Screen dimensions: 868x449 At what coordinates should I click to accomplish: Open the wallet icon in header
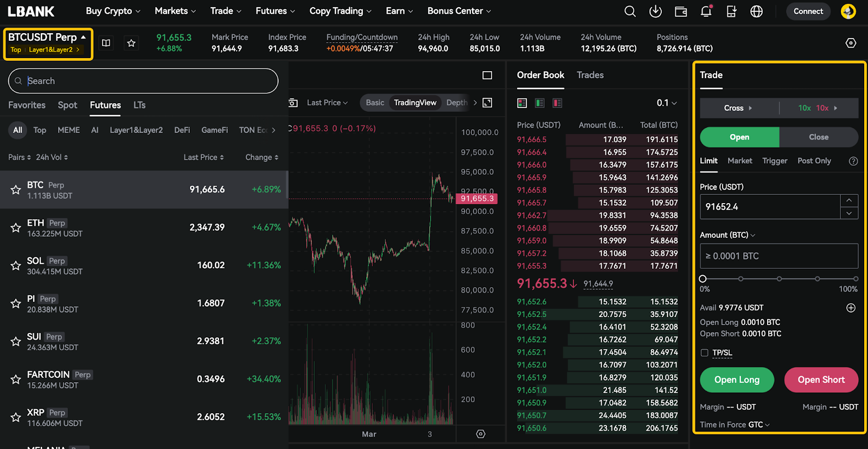coord(681,11)
